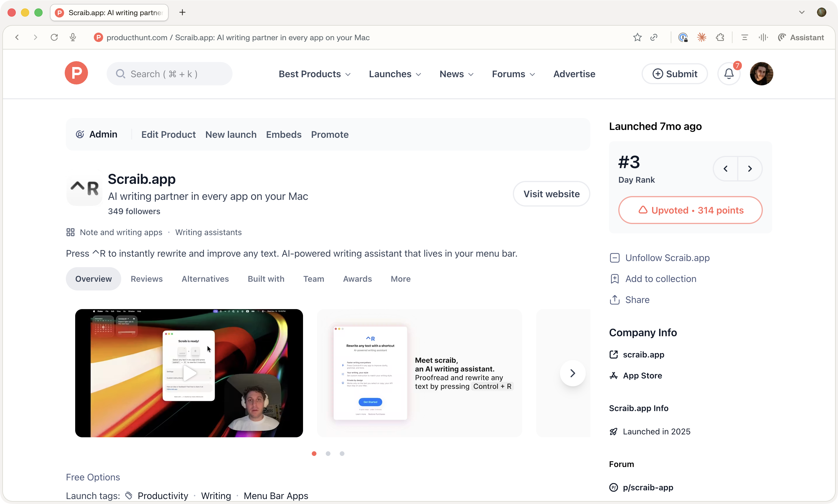The width and height of the screenshot is (838, 504).
Task: Click the Writing launch tag
Action: pyautogui.click(x=216, y=496)
